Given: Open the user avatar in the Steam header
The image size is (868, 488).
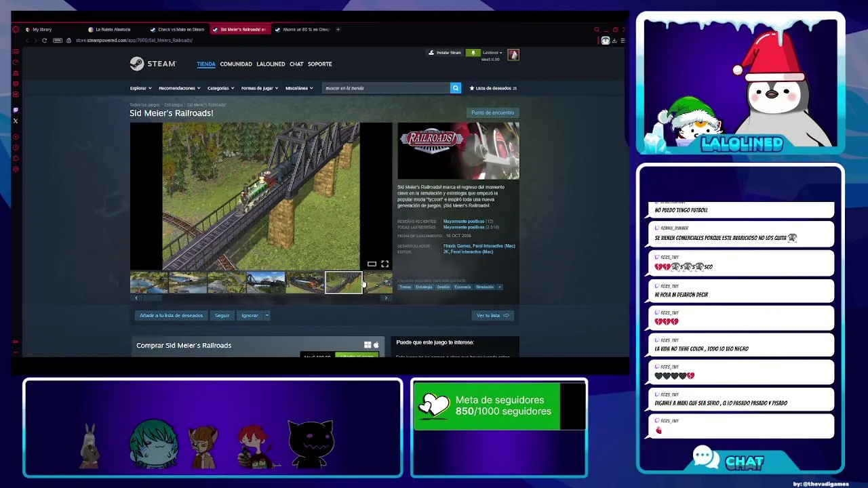Looking at the screenshot, I should (513, 55).
